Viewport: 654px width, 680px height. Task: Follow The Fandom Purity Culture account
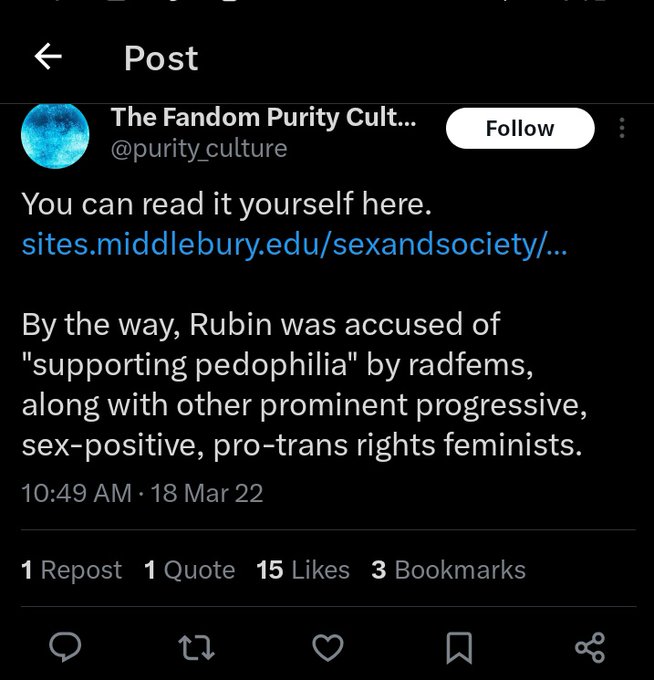click(519, 128)
